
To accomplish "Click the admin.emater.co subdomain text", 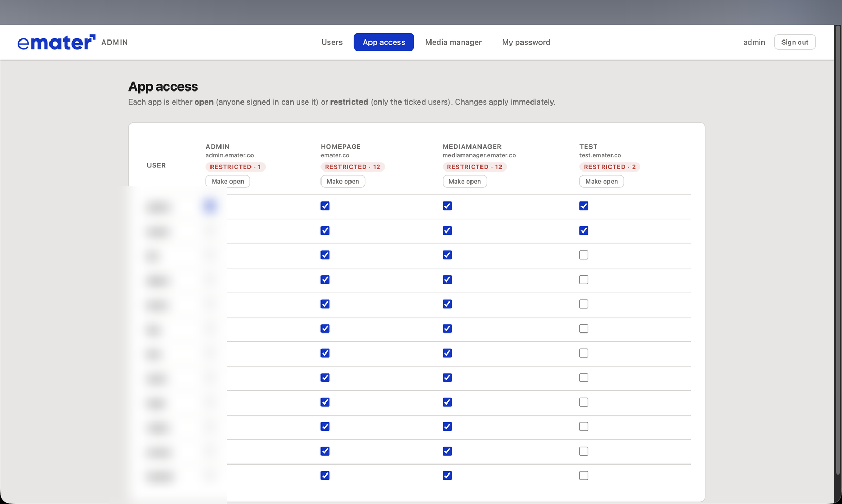I will point(229,155).
